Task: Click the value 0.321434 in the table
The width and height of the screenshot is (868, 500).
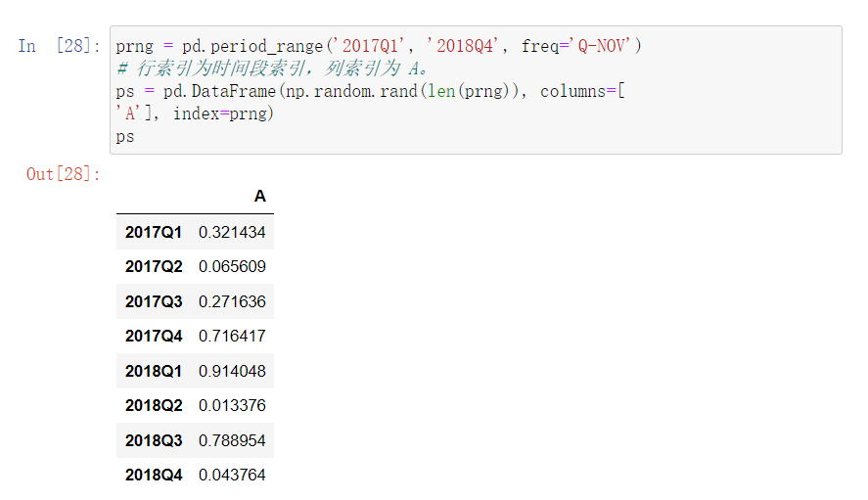Action: [232, 232]
